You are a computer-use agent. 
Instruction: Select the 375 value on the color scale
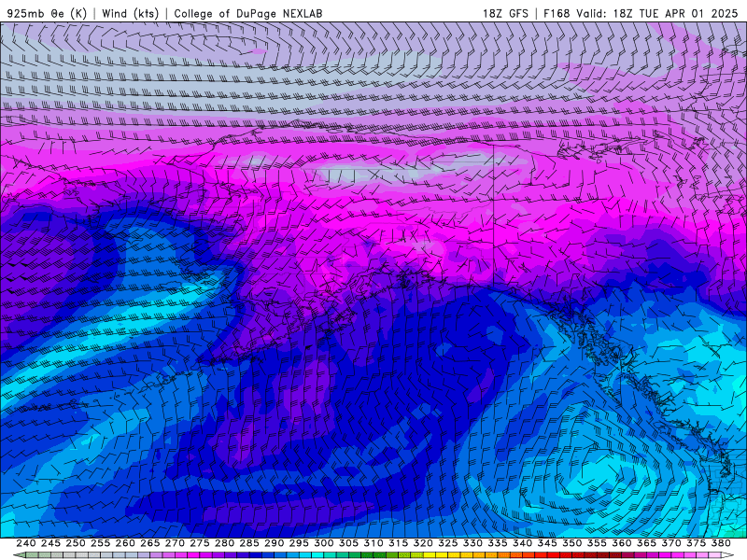coord(696,543)
